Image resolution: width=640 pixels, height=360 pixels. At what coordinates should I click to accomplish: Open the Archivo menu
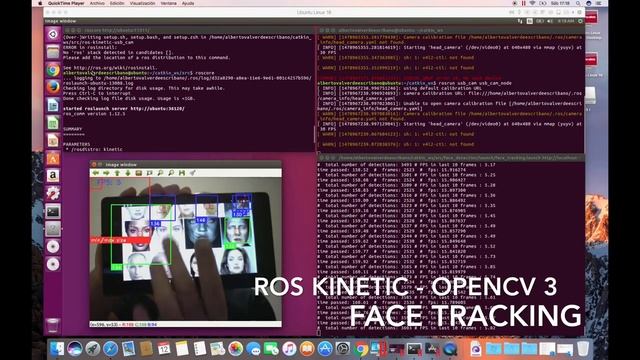(97, 3)
